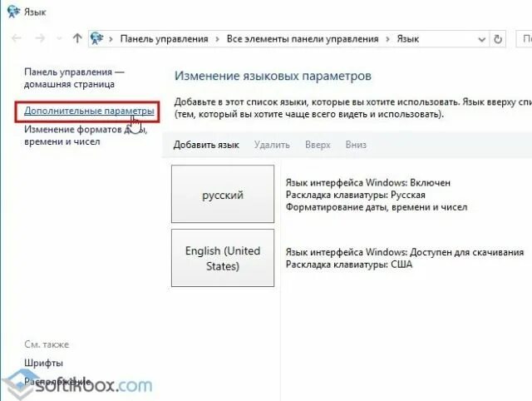This screenshot has width=532, height=401.
Task: Click Удалить in language toolbar
Action: click(272, 145)
